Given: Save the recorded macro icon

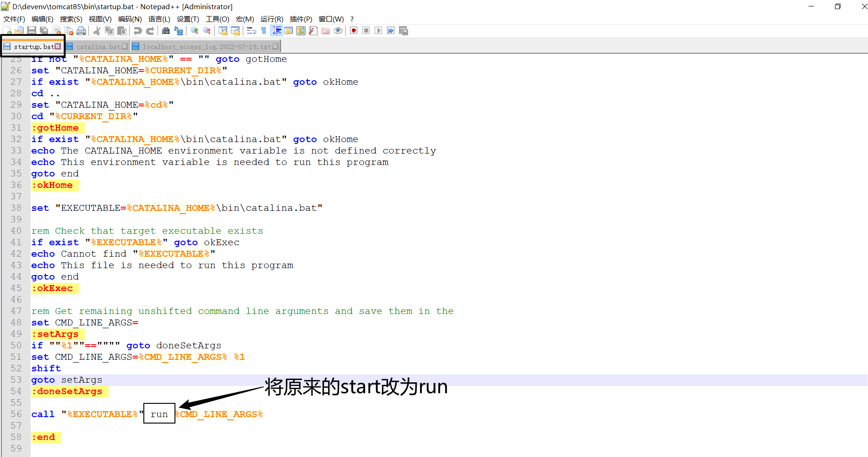Looking at the screenshot, I should [403, 31].
